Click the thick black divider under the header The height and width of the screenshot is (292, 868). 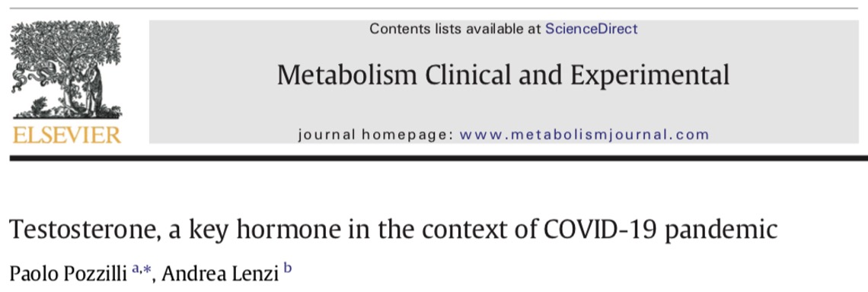click(x=434, y=158)
